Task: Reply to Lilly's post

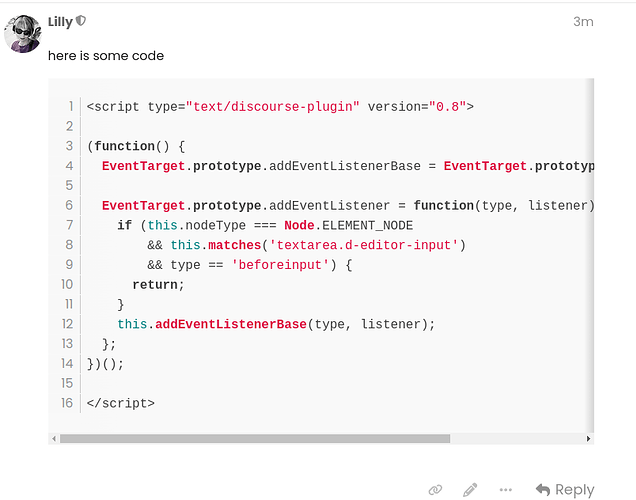Action: pos(565,490)
